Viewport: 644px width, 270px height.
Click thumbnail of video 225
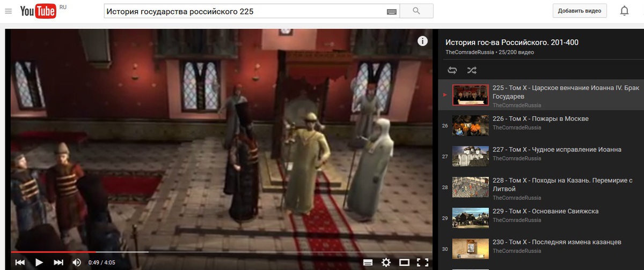coord(471,95)
